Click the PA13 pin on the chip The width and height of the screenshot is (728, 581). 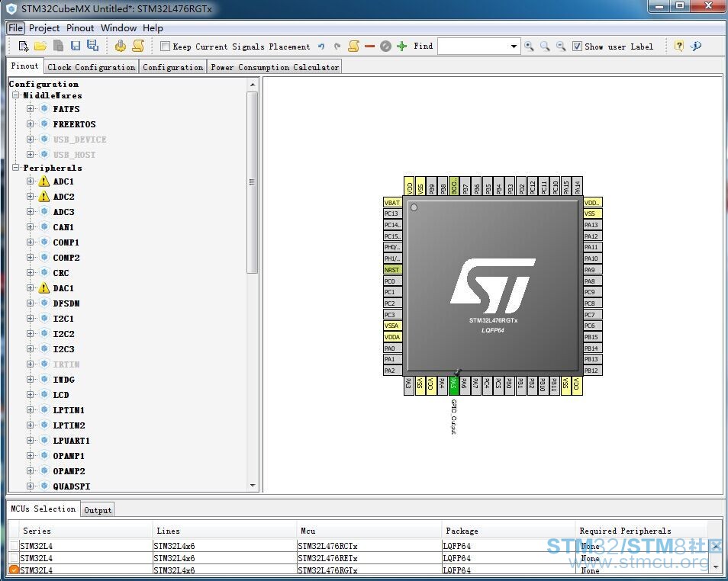pyautogui.click(x=593, y=225)
